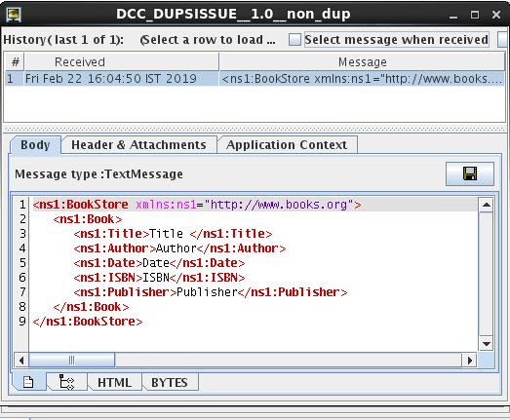The width and height of the screenshot is (510, 420).
Task: Open the HTML view tab
Action: [114, 382]
